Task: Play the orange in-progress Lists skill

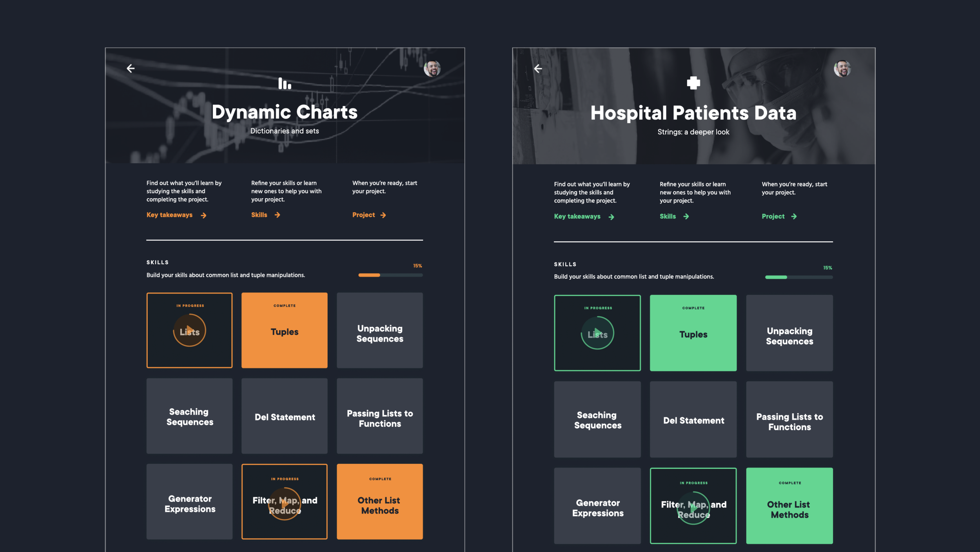Action: [190, 330]
